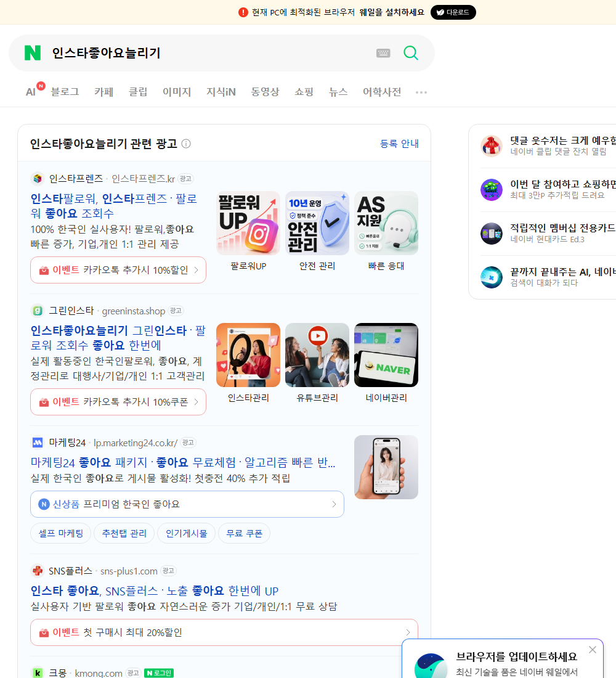This screenshot has height=678, width=616.
Task: Open the 인스타팔로워, 인스타프렌즈 ad title
Action: [114, 206]
